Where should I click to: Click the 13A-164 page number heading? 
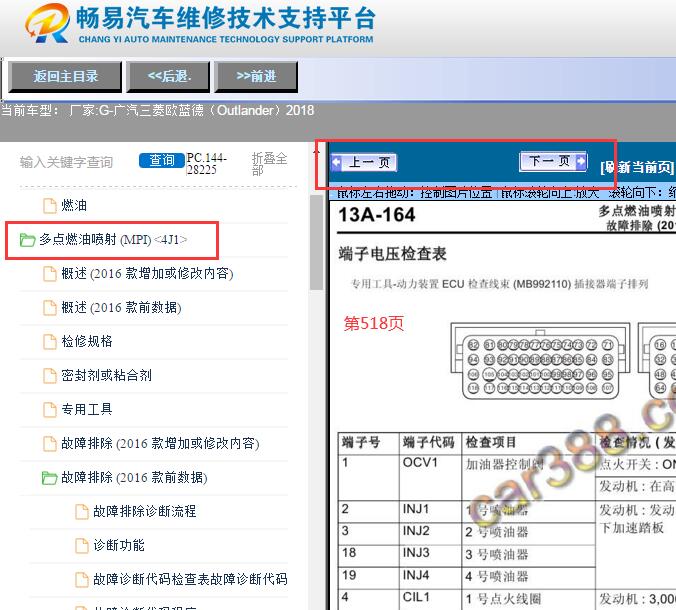pos(377,215)
